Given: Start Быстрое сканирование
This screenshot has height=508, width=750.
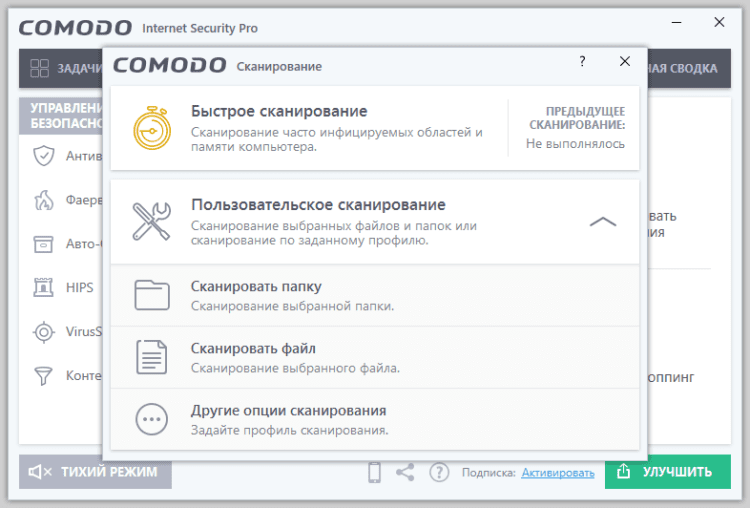Looking at the screenshot, I should pos(375,128).
